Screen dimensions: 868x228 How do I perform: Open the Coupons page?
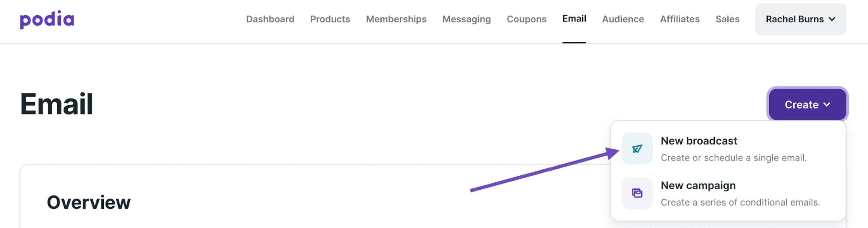tap(526, 19)
